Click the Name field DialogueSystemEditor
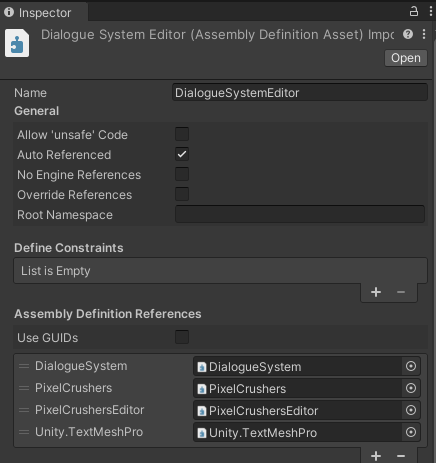Image resolution: width=436 pixels, height=463 pixels. pos(300,92)
